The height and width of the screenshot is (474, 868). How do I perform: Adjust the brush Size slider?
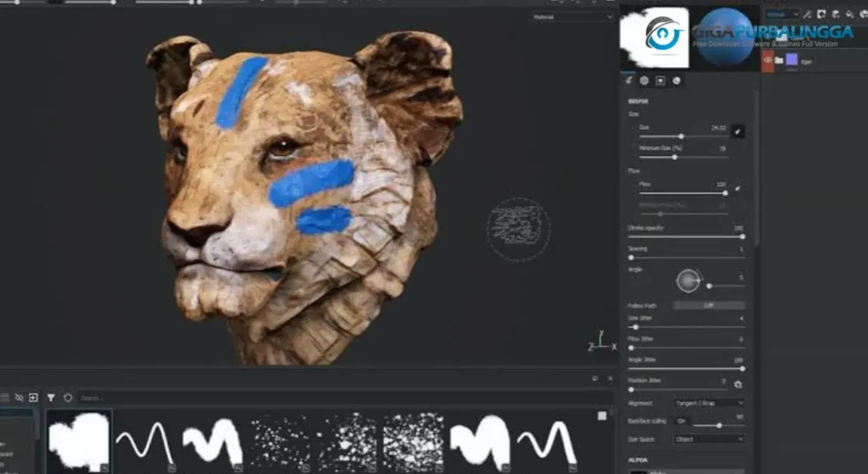pos(683,137)
